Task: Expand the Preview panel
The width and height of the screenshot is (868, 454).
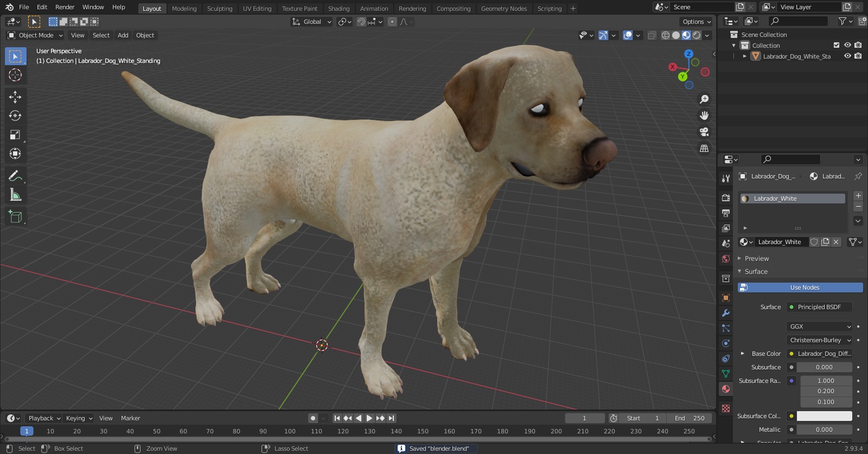Action: click(757, 259)
